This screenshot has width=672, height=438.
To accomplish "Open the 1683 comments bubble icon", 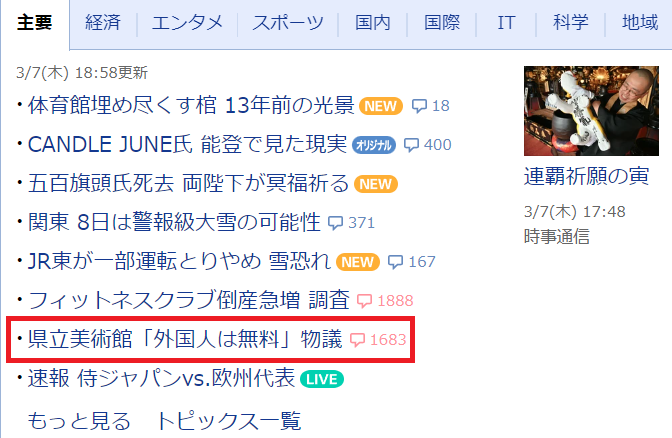I will pos(357,340).
